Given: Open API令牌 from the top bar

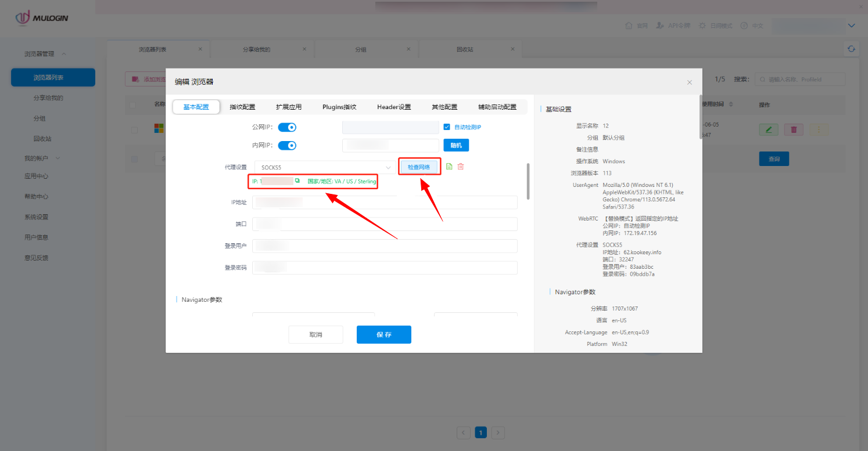Looking at the screenshot, I should 672,26.
